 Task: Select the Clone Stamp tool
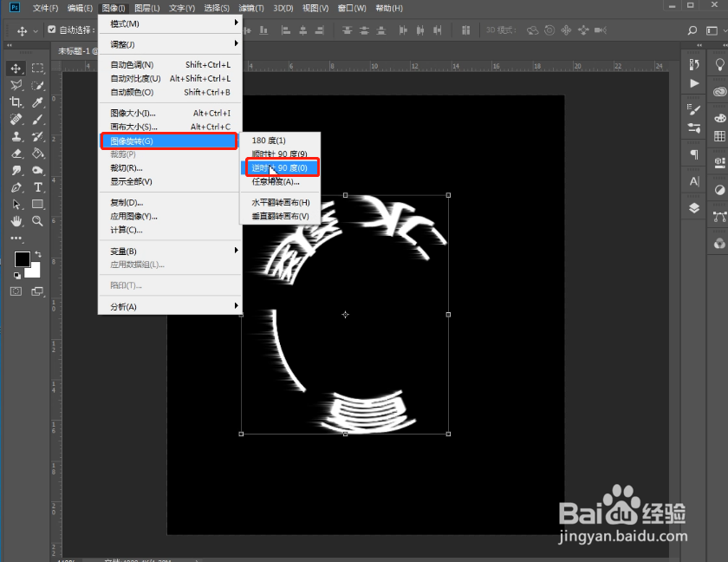(x=16, y=136)
